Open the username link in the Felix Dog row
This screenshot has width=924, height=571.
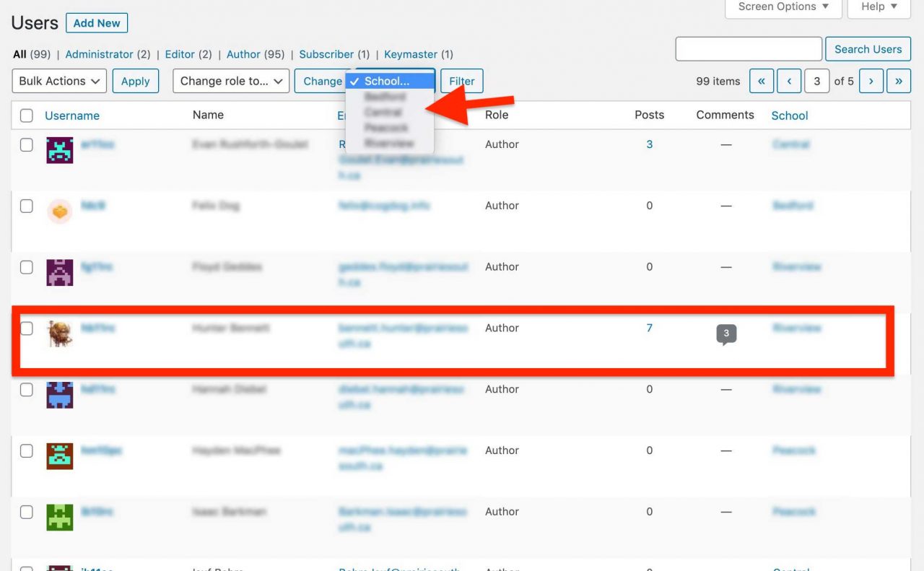(93, 206)
